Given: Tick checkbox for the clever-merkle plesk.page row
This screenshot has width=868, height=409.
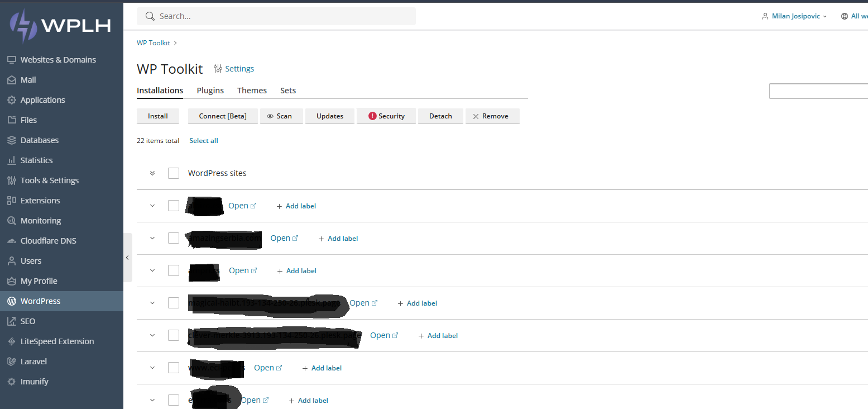Looking at the screenshot, I should pos(174,335).
